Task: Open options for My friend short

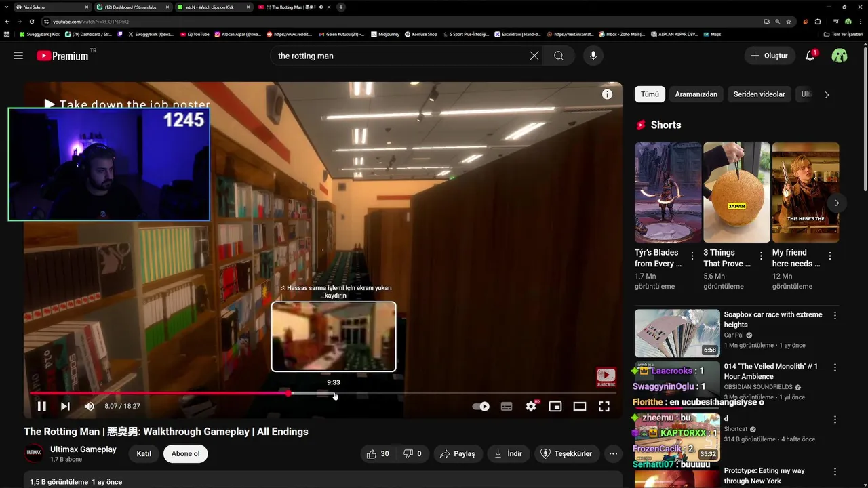Action: click(x=830, y=256)
